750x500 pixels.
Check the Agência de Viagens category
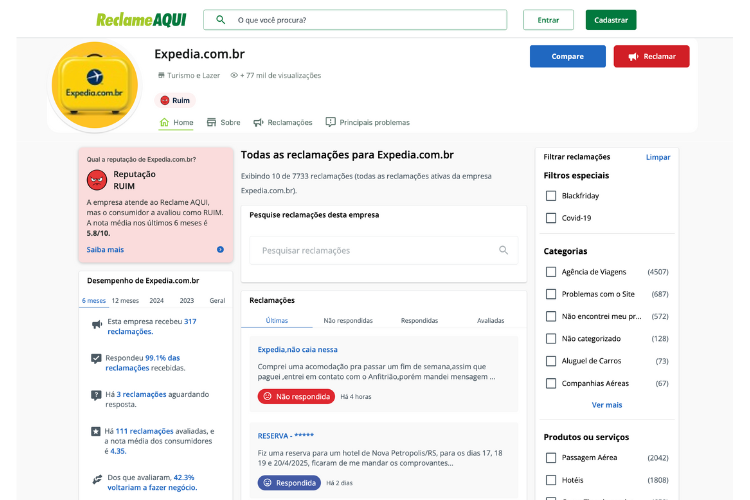(551, 272)
